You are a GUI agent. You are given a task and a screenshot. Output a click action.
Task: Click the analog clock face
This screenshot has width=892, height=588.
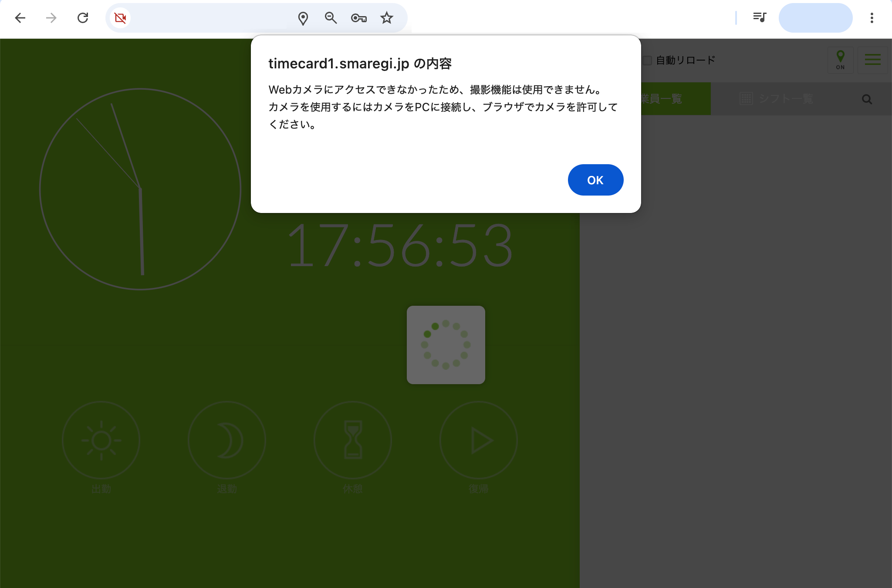pos(140,189)
